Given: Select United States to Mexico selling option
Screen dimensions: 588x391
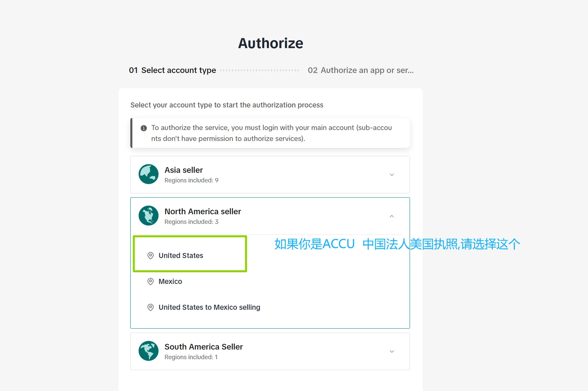Looking at the screenshot, I should point(209,307).
